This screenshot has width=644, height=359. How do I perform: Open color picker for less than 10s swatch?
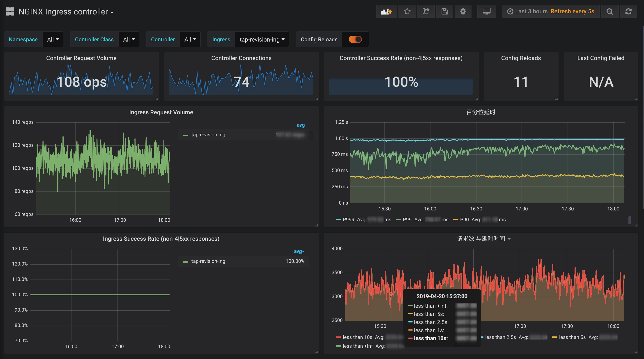338,337
